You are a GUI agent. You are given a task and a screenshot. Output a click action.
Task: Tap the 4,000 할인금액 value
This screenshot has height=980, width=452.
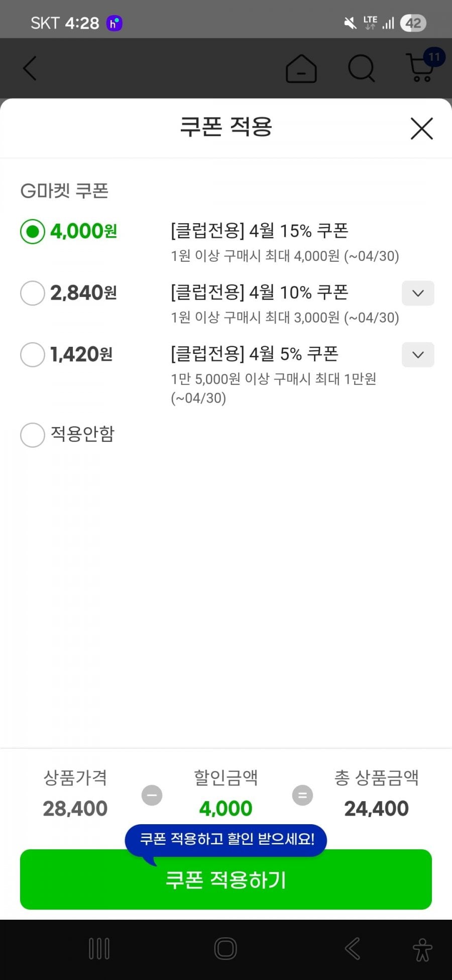click(225, 809)
